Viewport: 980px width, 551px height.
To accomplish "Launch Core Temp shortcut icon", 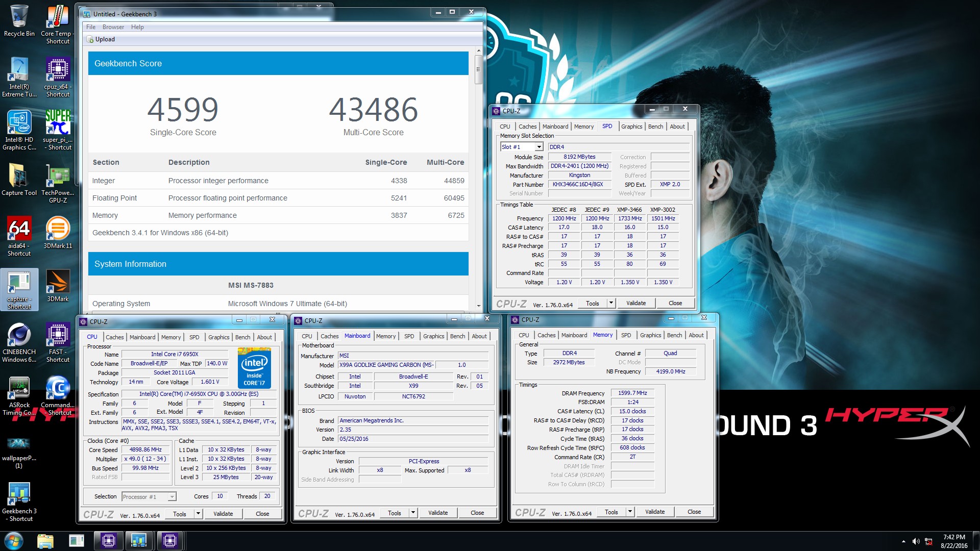I will tap(58, 24).
